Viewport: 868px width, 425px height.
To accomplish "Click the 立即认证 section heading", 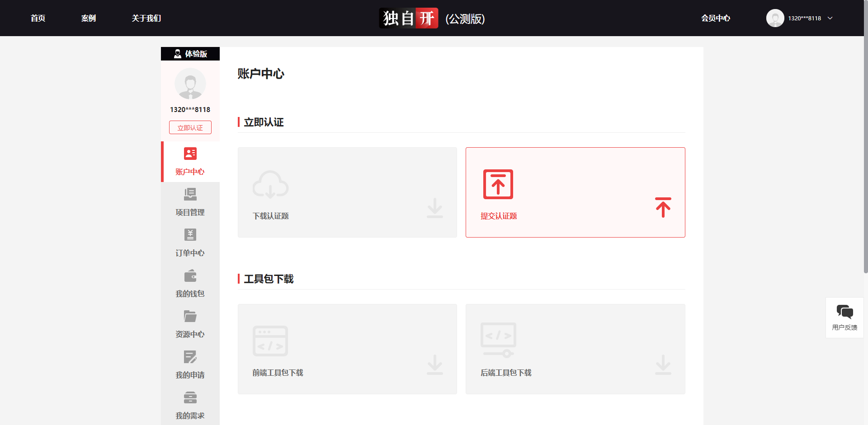I will coord(264,122).
